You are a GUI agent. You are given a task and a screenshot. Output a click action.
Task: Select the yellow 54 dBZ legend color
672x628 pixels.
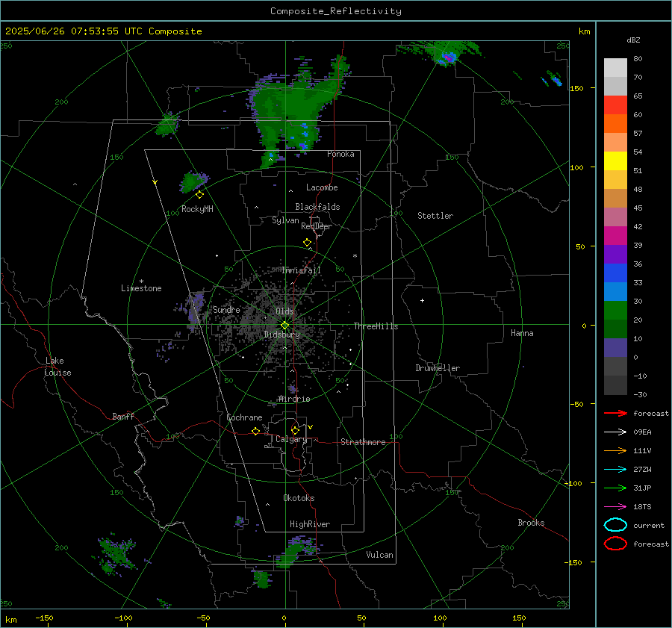(615, 161)
